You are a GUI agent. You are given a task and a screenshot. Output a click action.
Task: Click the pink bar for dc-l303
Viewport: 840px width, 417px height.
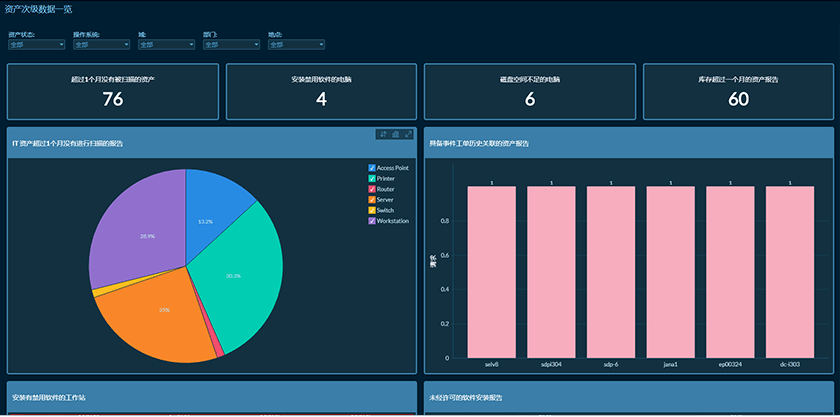tap(790, 272)
